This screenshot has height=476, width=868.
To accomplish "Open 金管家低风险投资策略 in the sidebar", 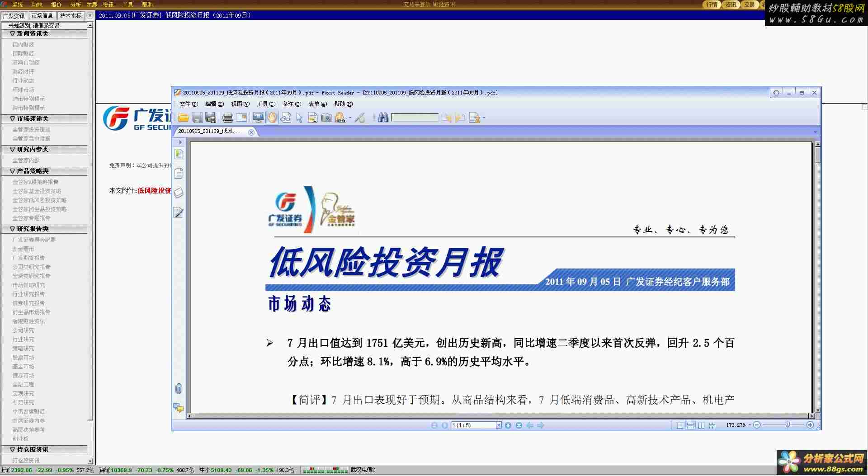I will 39,200.
